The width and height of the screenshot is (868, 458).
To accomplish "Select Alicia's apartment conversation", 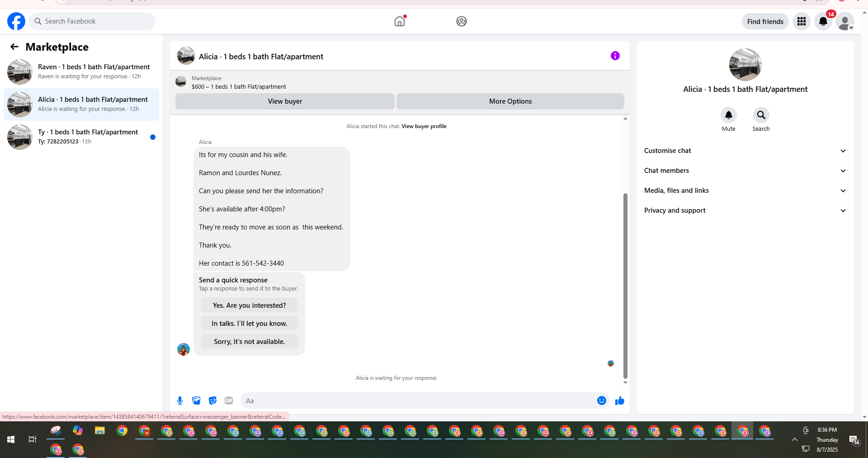I will (x=81, y=104).
